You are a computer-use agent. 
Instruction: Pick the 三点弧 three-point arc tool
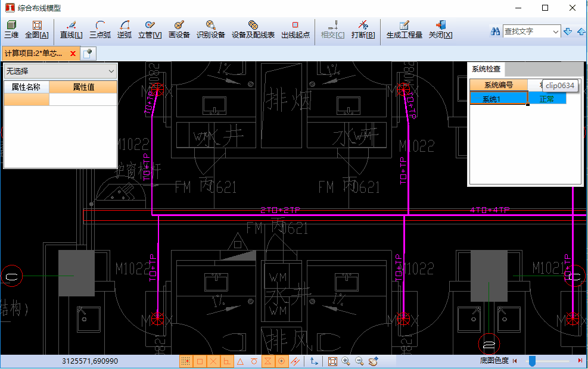click(x=99, y=30)
